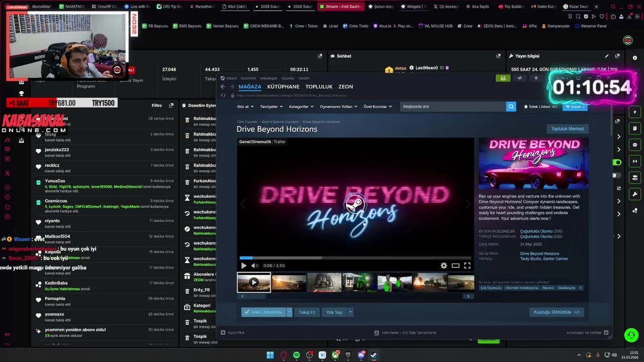This screenshot has width=644, height=362.
Task: Expand Oynamanın Yolları dropdown
Action: (339, 107)
